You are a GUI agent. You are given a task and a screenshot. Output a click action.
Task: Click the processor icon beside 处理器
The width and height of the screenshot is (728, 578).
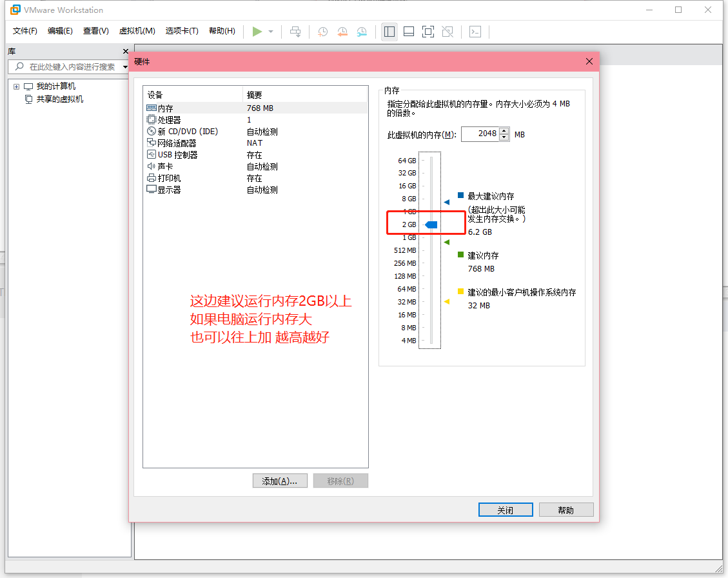click(152, 119)
